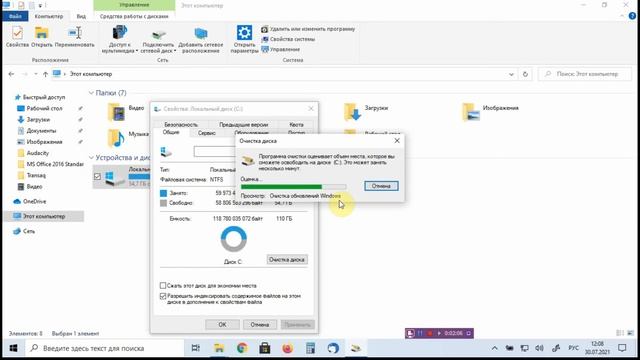Open the Файл ribbon tab
Screen dimensions: 640x360
[x=15, y=16]
